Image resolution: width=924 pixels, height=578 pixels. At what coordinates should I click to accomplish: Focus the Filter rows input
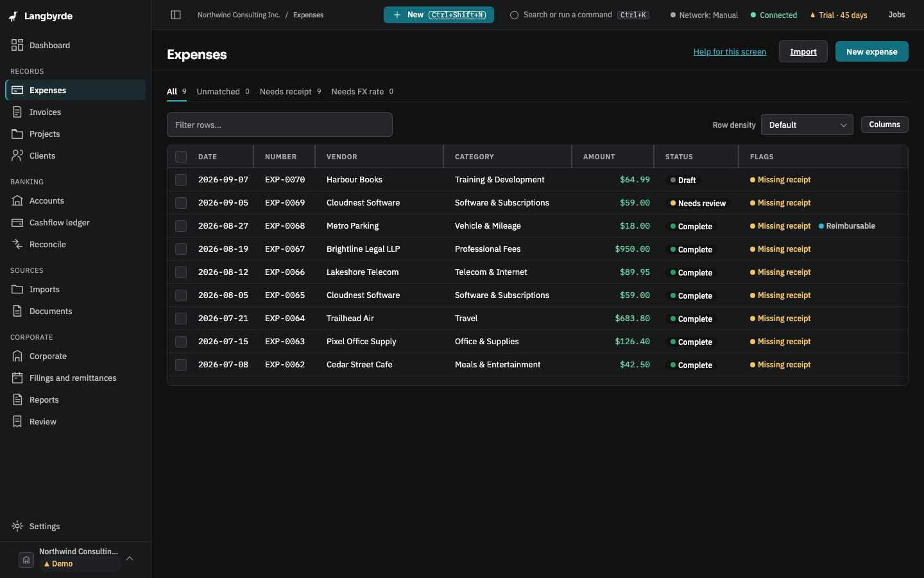tap(280, 125)
